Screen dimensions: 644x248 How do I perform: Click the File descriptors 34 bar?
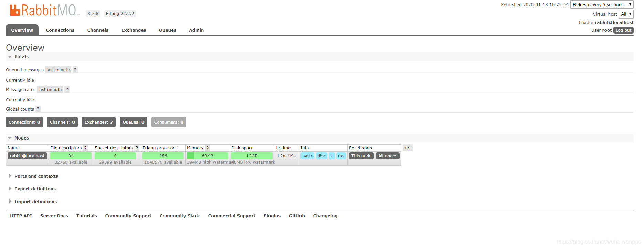pyautogui.click(x=71, y=156)
